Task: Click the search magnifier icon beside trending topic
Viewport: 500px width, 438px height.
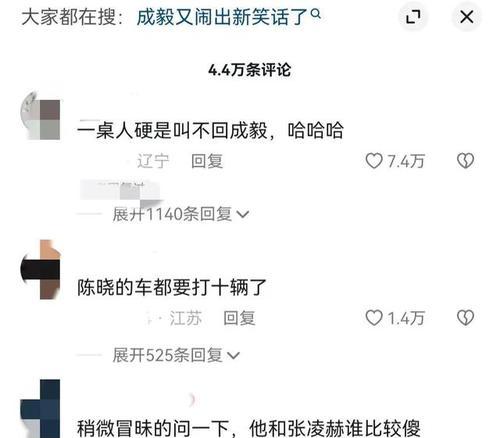Action: [316, 14]
